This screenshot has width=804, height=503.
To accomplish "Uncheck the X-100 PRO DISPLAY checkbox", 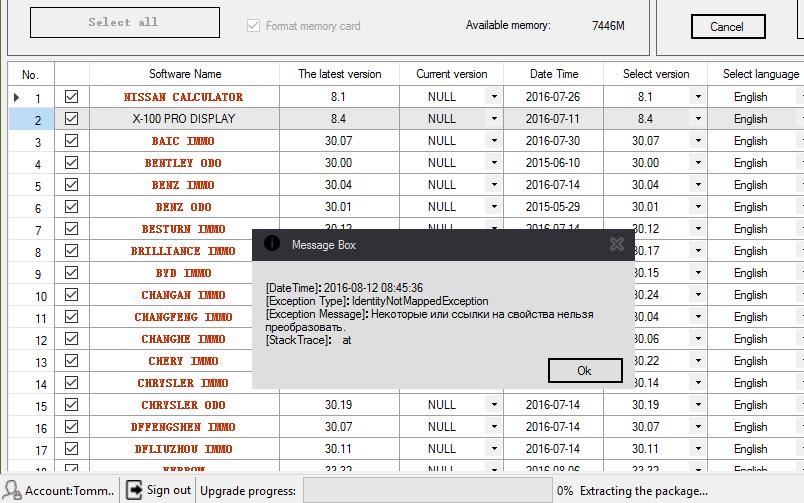I will [71, 118].
